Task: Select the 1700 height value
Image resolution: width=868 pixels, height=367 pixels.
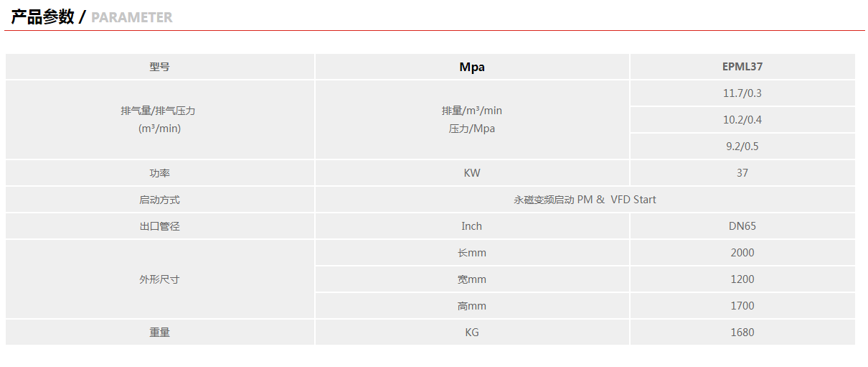Action: pyautogui.click(x=742, y=306)
